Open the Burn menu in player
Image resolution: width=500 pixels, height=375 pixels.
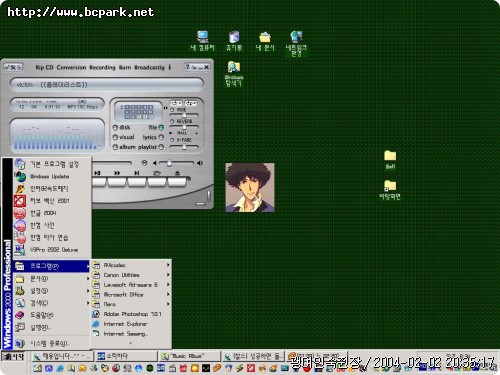[x=125, y=67]
